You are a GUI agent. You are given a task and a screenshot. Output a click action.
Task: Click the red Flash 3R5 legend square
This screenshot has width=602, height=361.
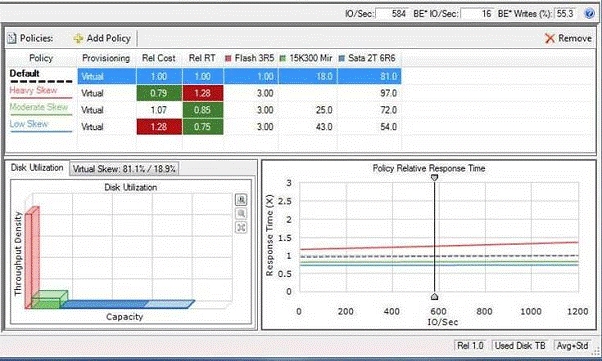pyautogui.click(x=228, y=58)
